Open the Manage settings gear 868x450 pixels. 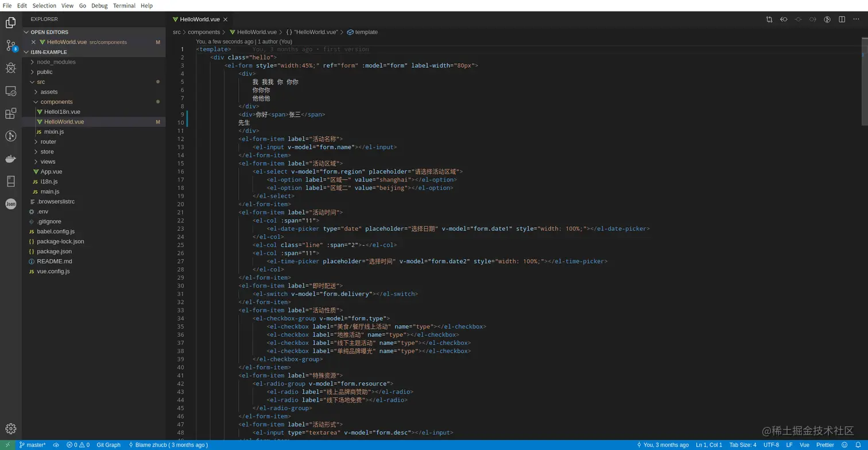[11, 428]
